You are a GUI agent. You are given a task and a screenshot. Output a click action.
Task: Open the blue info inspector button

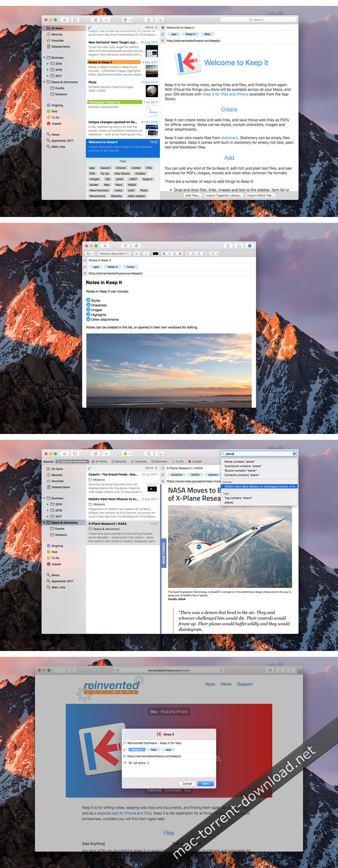tap(250, 246)
